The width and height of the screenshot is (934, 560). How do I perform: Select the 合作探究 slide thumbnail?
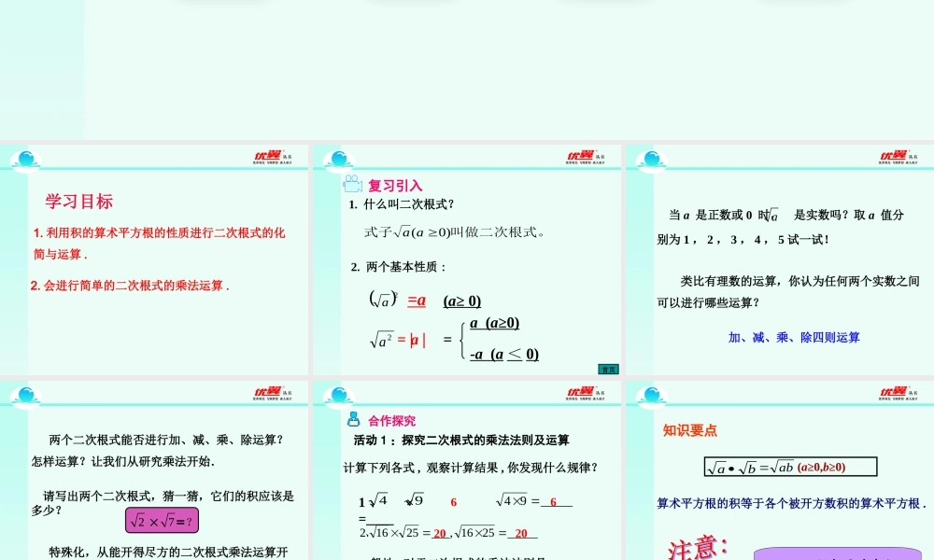click(x=467, y=467)
